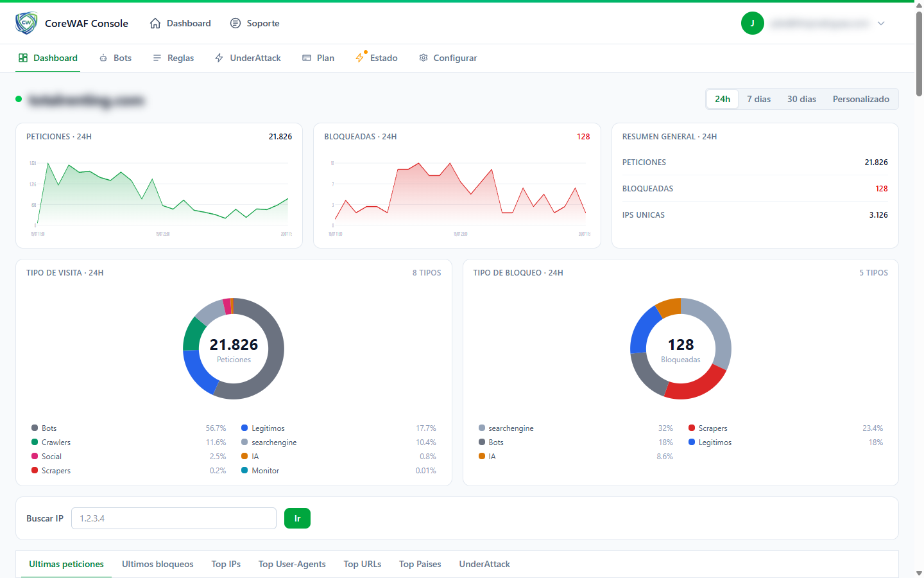Click the home icon beside Dashboard
Screen dimensions: 924x578
tap(155, 23)
